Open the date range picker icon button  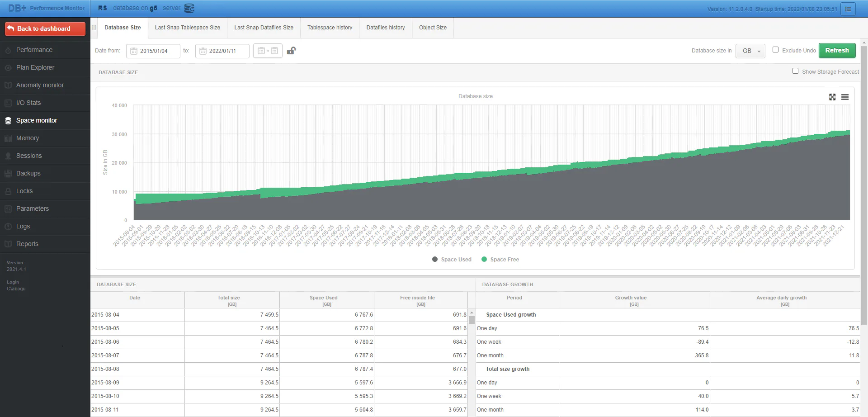(268, 51)
